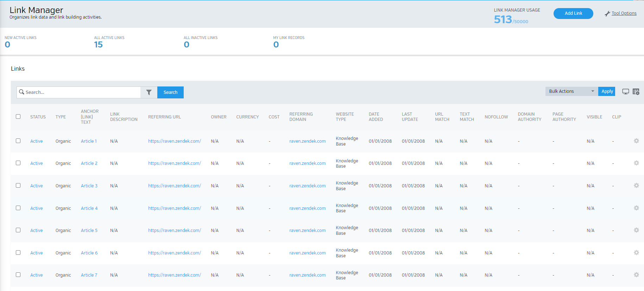Click the filter funnel icon beside search

coord(149,92)
